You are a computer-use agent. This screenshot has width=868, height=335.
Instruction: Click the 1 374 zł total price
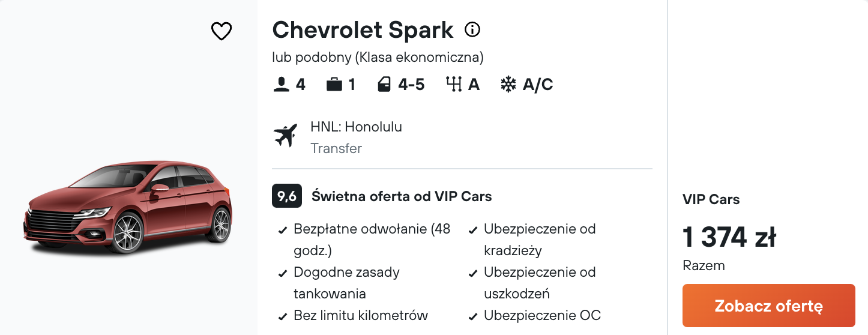[x=729, y=238]
